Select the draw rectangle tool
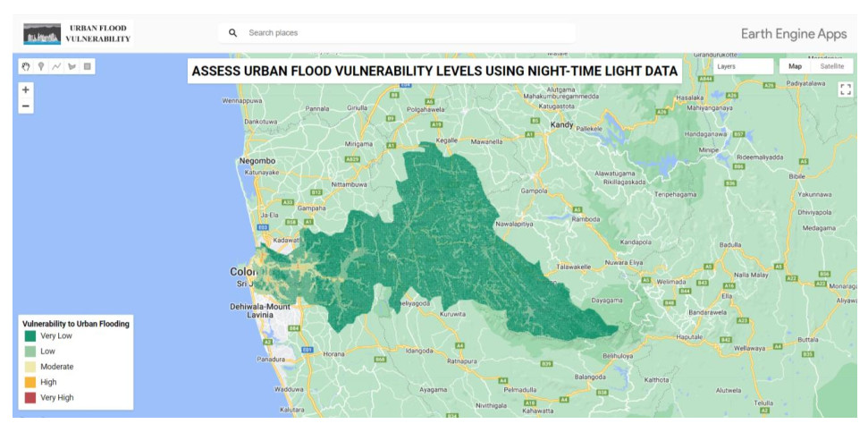 point(87,66)
